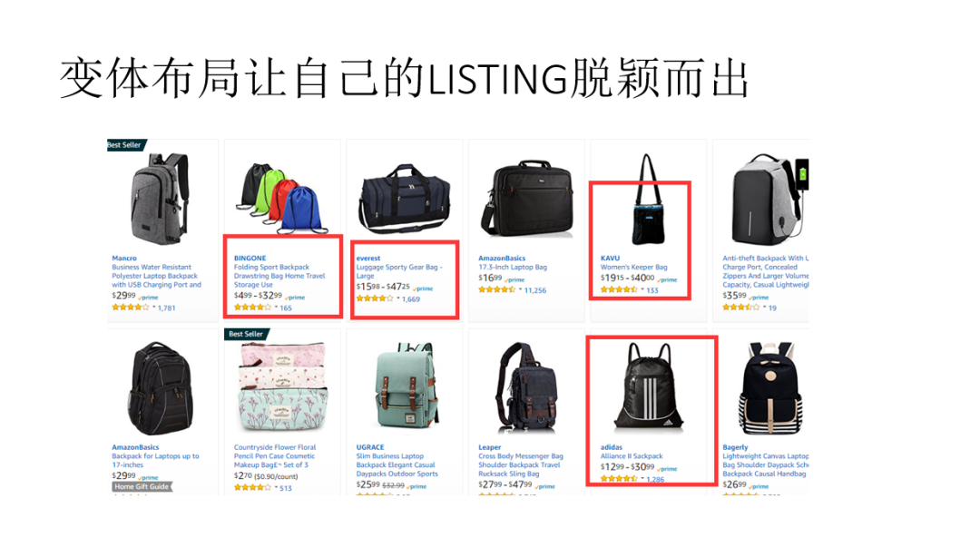This screenshot has width=980, height=557.
Task: Open the Bagerly striped canvas backpack image
Action: pyautogui.click(x=770, y=388)
